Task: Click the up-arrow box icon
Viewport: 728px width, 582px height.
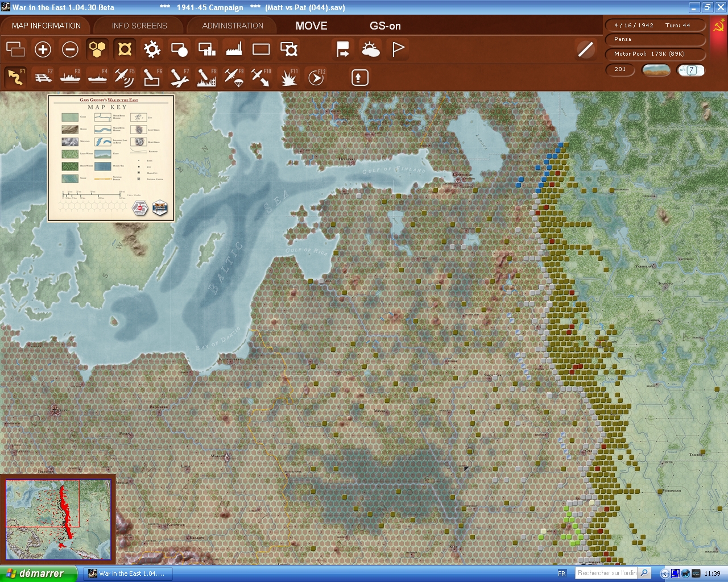Action: pyautogui.click(x=359, y=77)
